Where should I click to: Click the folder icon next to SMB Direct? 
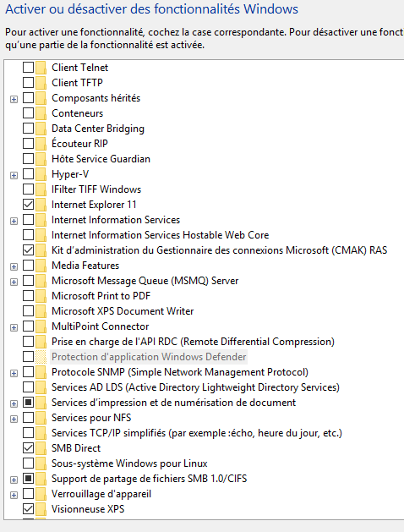[41, 448]
